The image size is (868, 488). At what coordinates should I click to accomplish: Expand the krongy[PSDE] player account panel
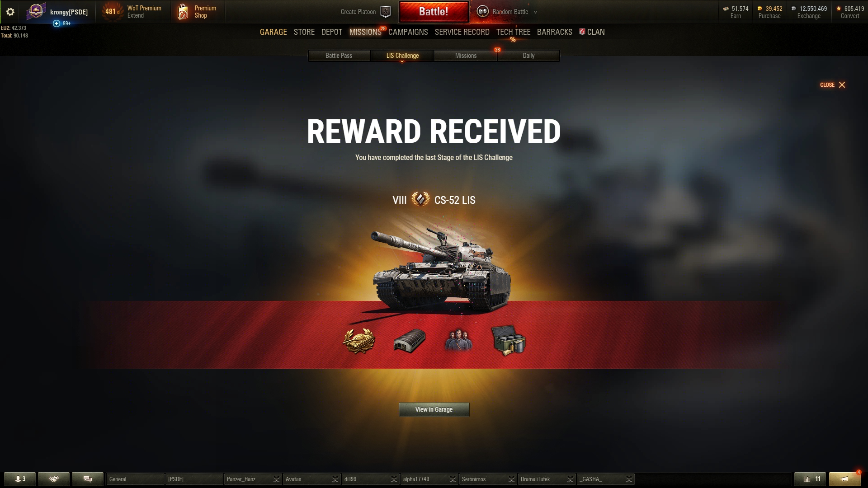(57, 12)
